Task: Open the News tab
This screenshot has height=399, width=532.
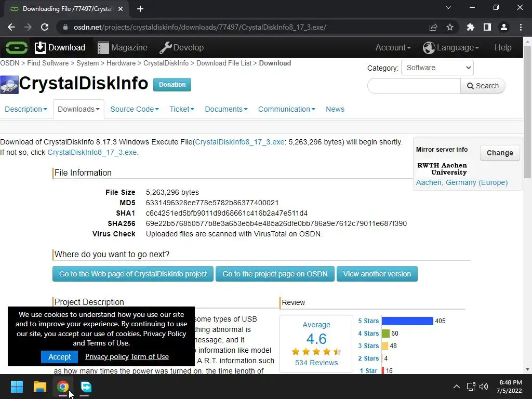Action: pyautogui.click(x=335, y=109)
